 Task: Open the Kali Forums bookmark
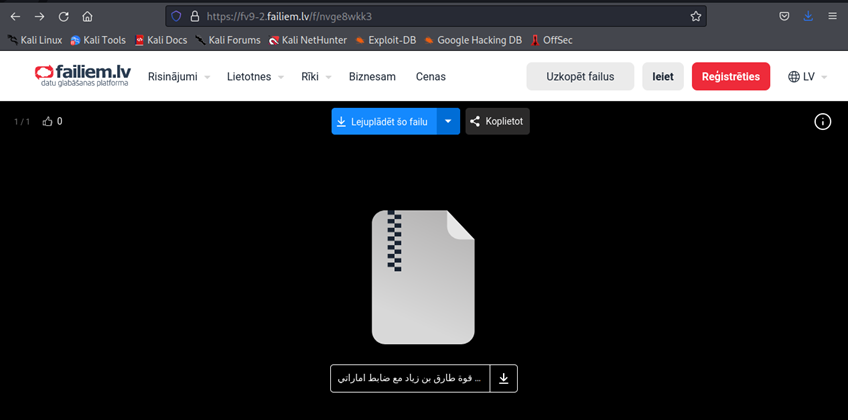[x=228, y=40]
